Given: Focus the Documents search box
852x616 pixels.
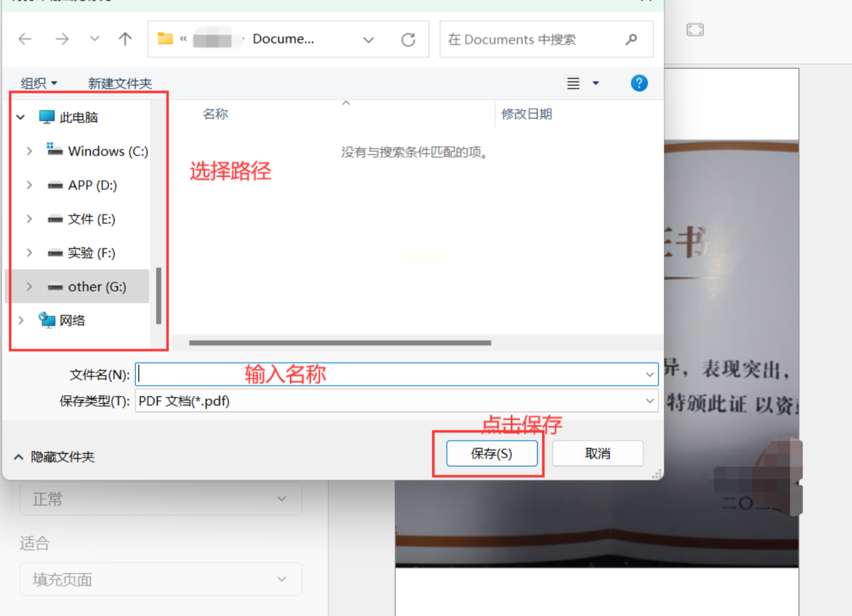Looking at the screenshot, I should pyautogui.click(x=546, y=39).
